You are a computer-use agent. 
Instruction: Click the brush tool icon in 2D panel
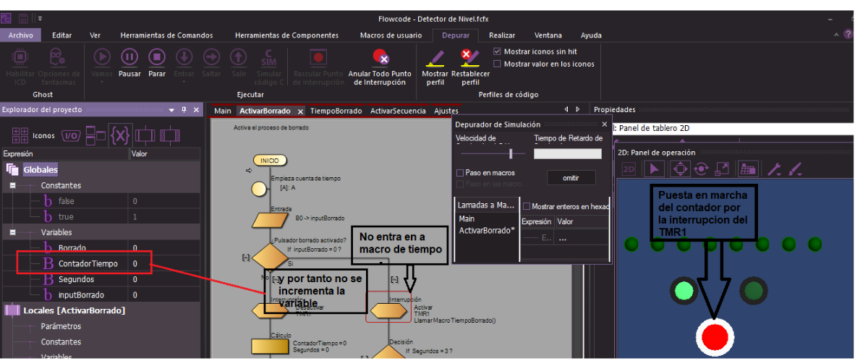click(x=796, y=169)
